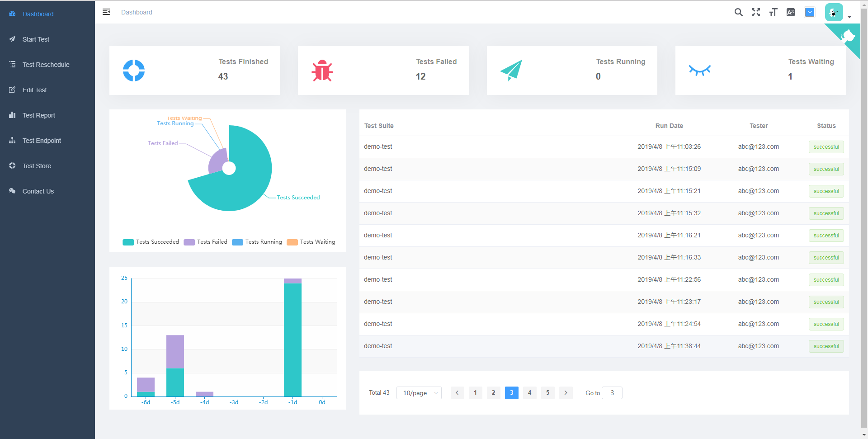The width and height of the screenshot is (868, 439).
Task: Click successful tag for 11:03:26 run
Action: (x=826, y=147)
